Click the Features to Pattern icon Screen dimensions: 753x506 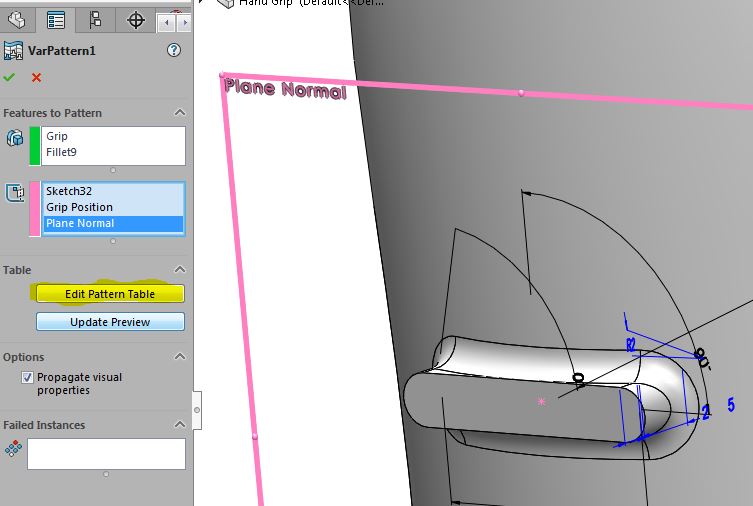pos(14,138)
